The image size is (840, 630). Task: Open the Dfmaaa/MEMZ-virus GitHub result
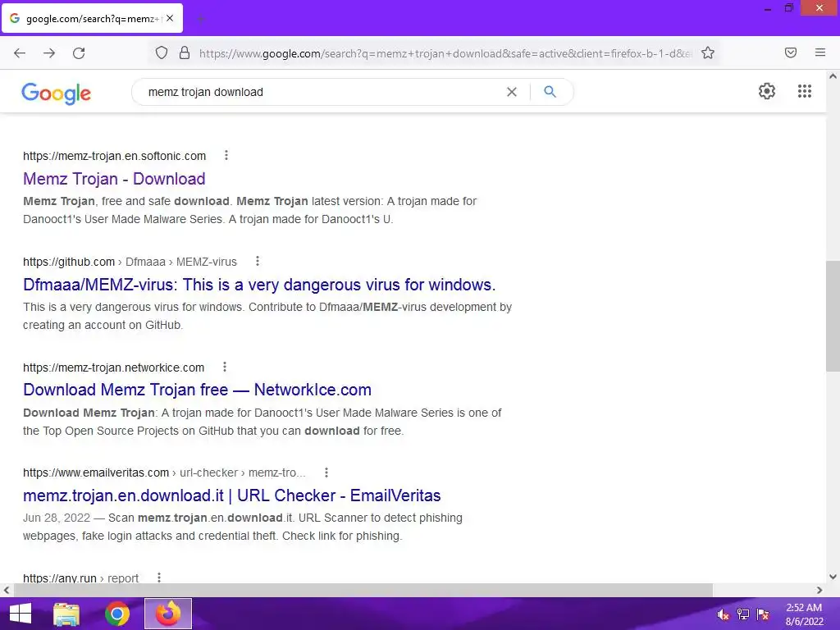click(259, 285)
